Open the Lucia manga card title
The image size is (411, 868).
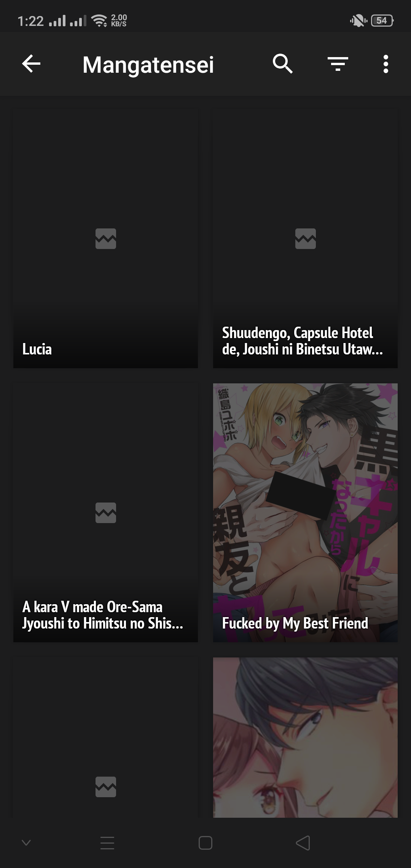37,349
